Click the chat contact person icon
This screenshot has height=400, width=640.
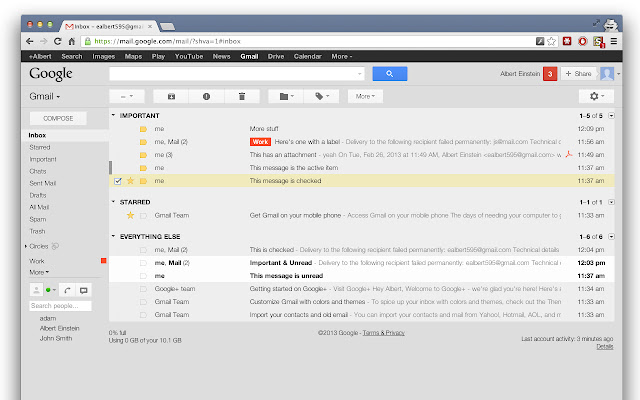pos(36,290)
